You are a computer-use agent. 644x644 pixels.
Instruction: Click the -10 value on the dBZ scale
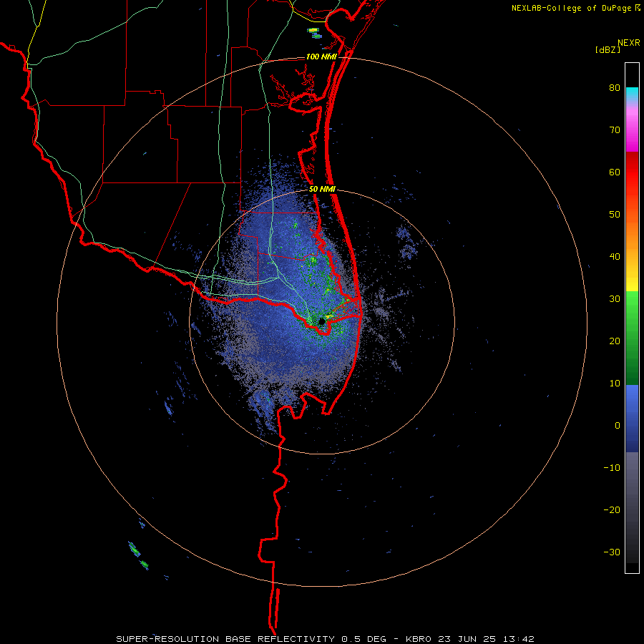tap(612, 468)
